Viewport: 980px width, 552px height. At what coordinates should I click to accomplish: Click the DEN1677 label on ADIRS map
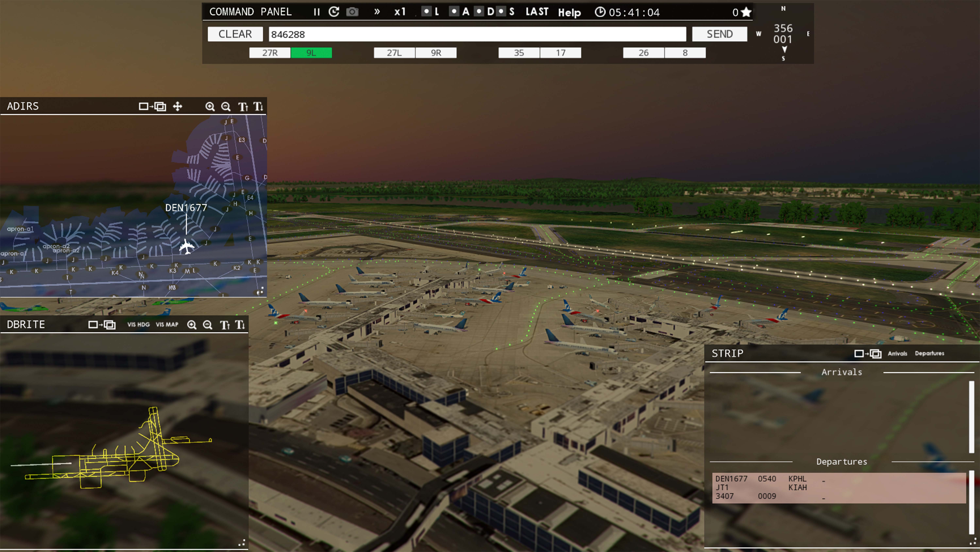pos(186,208)
